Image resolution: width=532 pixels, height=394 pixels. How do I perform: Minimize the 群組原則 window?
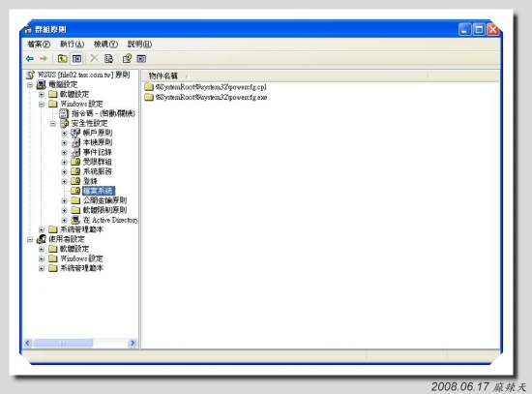[x=465, y=30]
